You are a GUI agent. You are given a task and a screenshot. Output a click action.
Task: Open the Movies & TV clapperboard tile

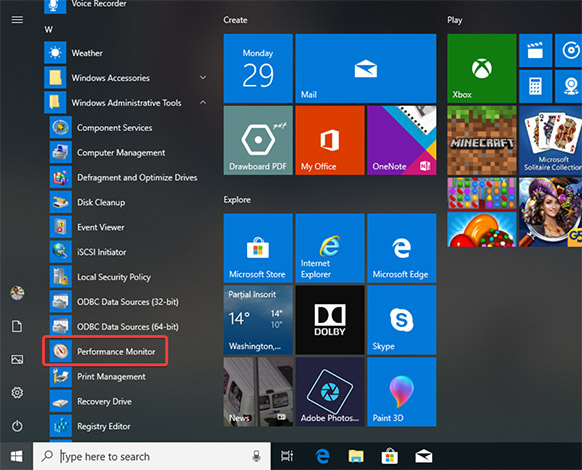point(535,50)
